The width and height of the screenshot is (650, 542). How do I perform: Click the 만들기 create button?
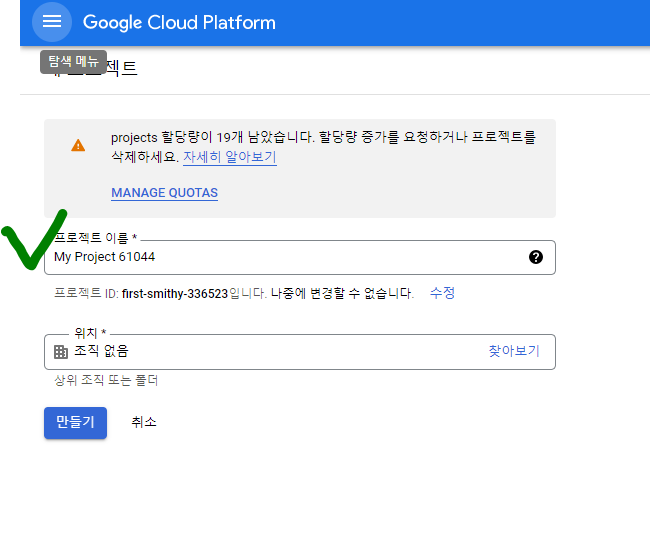tap(75, 423)
